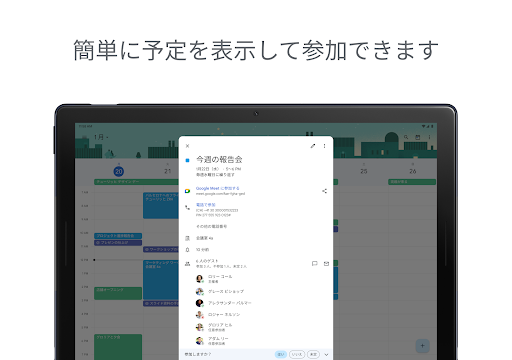Open the 1月 month dropdown

click(x=101, y=137)
